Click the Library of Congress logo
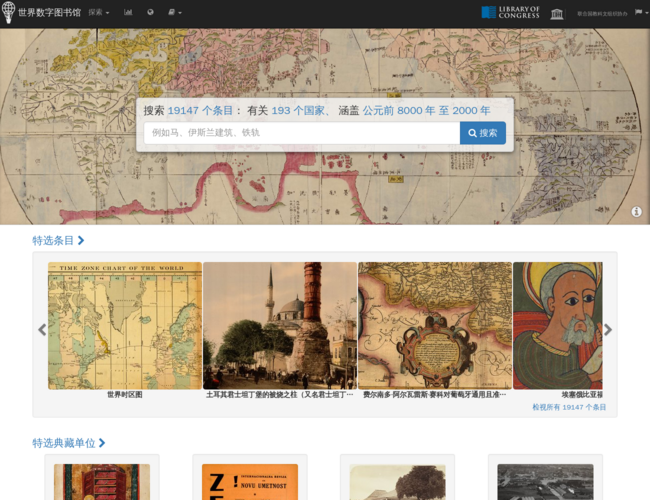 click(510, 13)
